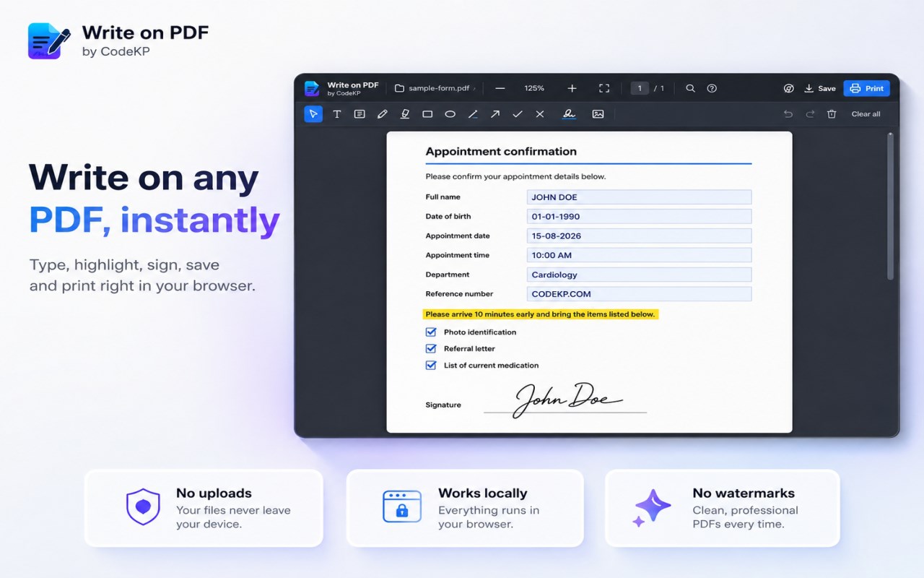Click the Undo icon
The image size is (924, 578).
788,114
